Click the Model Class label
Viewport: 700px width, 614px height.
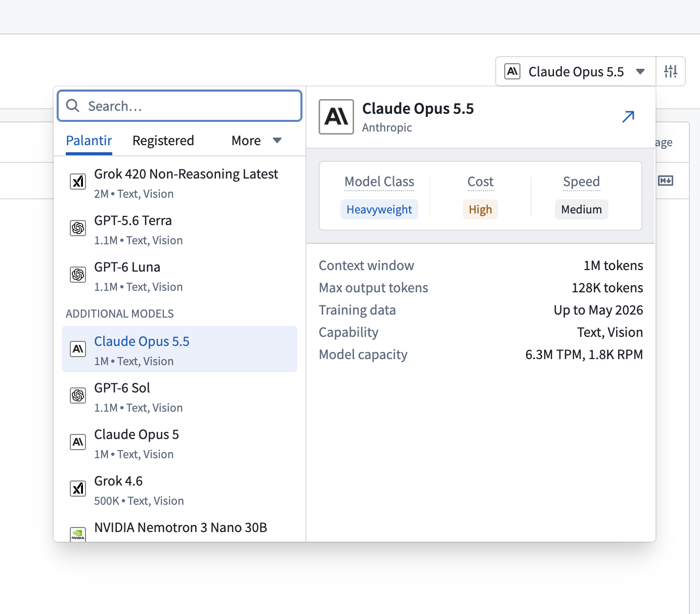pyautogui.click(x=379, y=182)
